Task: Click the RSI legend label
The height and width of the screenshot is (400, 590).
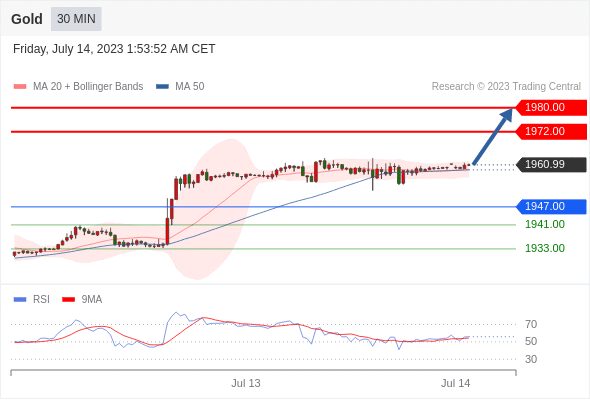Action: coord(41,300)
